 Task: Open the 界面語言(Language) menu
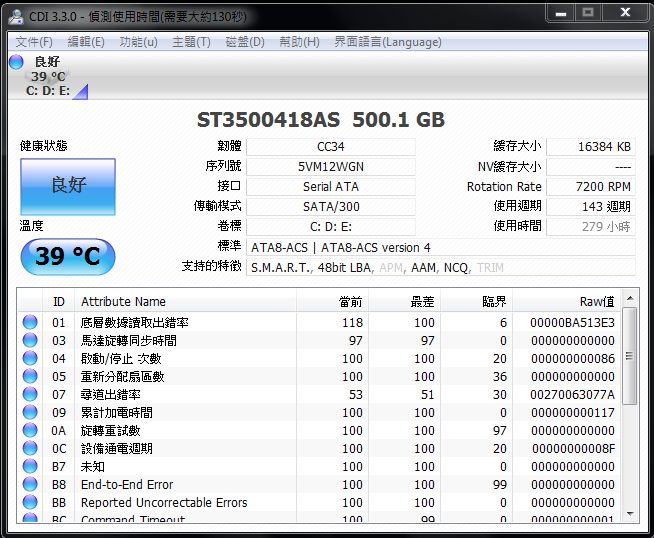tap(388, 42)
